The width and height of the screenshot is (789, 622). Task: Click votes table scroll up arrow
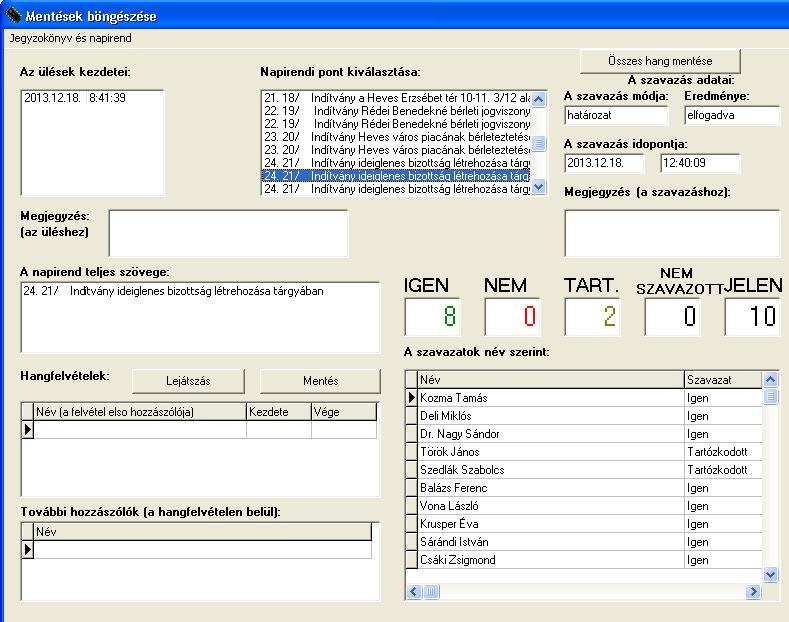770,379
